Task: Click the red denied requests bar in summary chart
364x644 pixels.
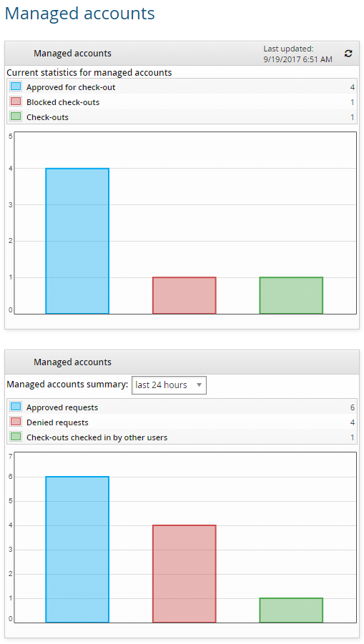Action: point(185,574)
